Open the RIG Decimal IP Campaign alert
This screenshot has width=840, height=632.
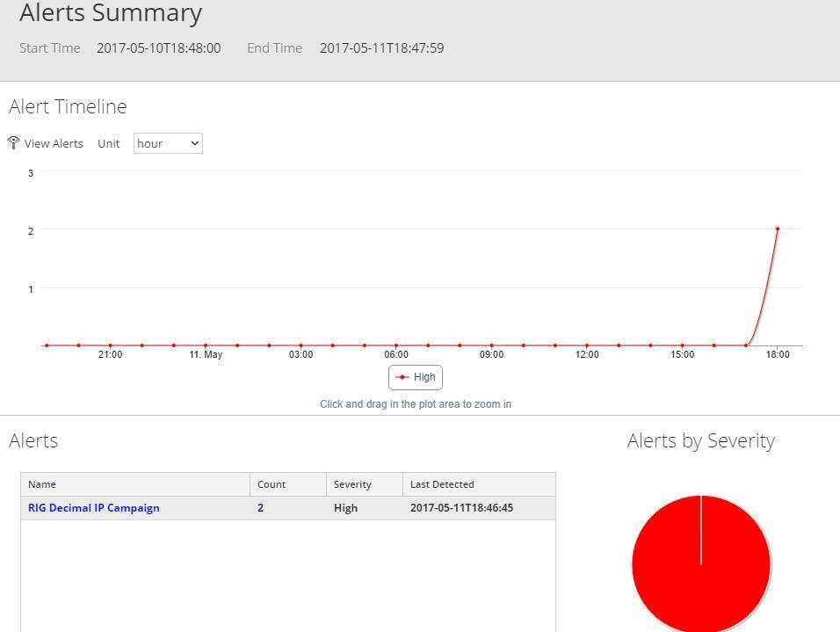(94, 508)
